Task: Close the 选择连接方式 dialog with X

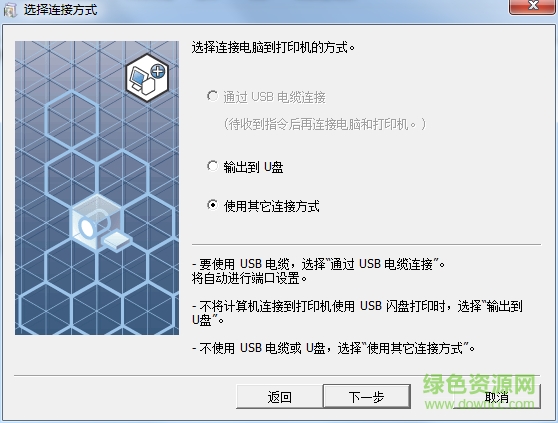Action: coord(532,6)
